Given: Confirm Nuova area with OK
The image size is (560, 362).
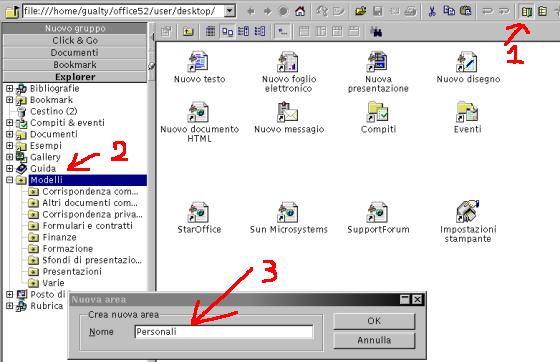Looking at the screenshot, I should coord(374,321).
